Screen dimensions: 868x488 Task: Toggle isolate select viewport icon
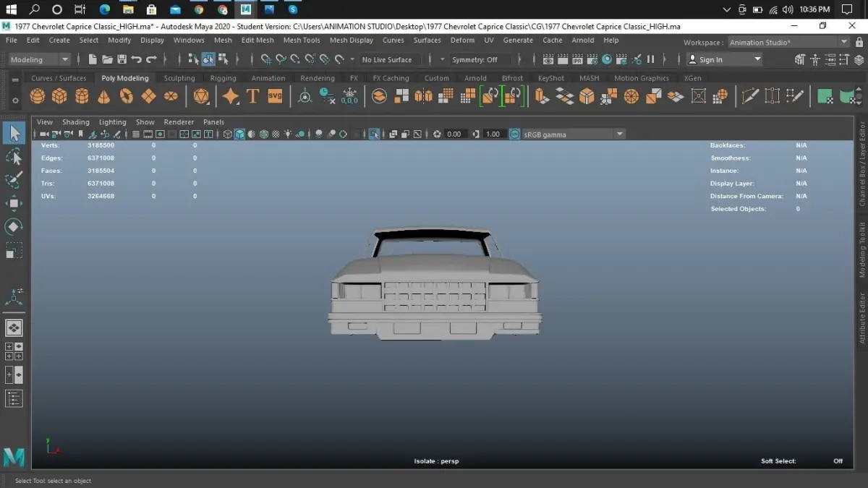(374, 134)
